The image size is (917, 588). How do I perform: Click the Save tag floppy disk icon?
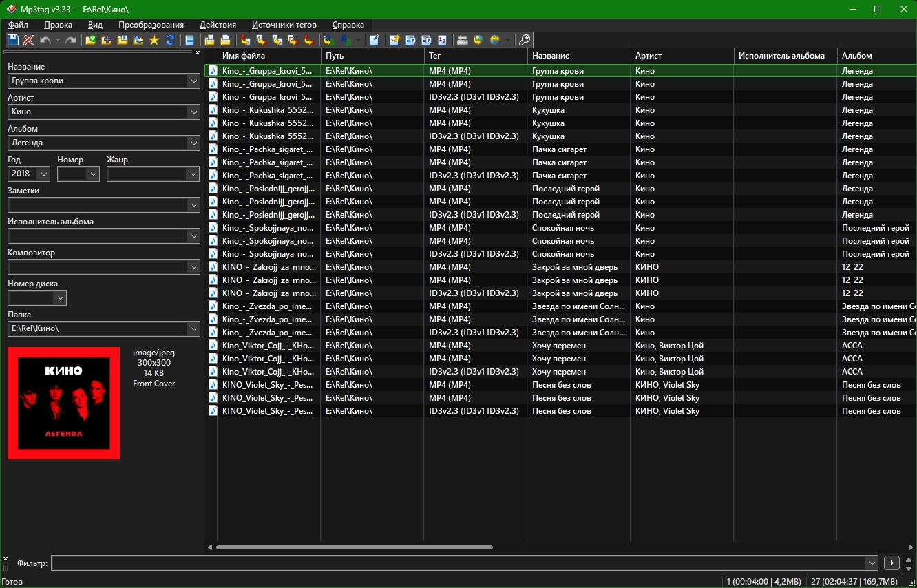point(12,40)
